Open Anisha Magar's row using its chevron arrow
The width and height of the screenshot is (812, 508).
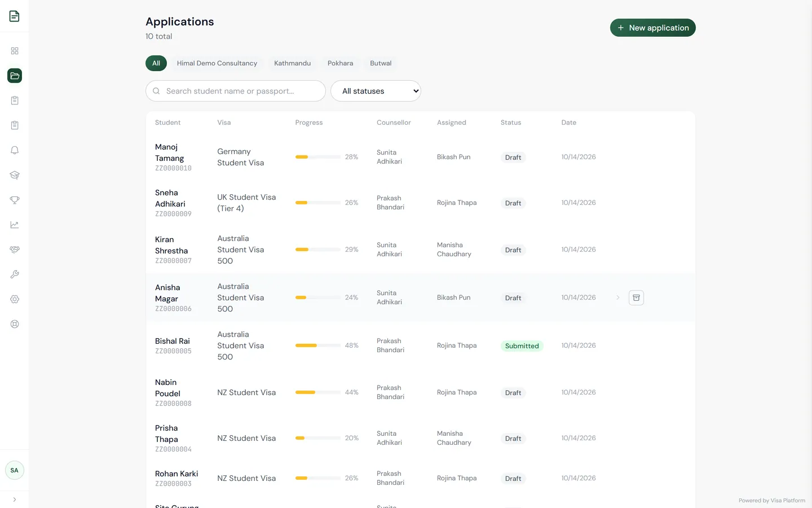pos(618,297)
